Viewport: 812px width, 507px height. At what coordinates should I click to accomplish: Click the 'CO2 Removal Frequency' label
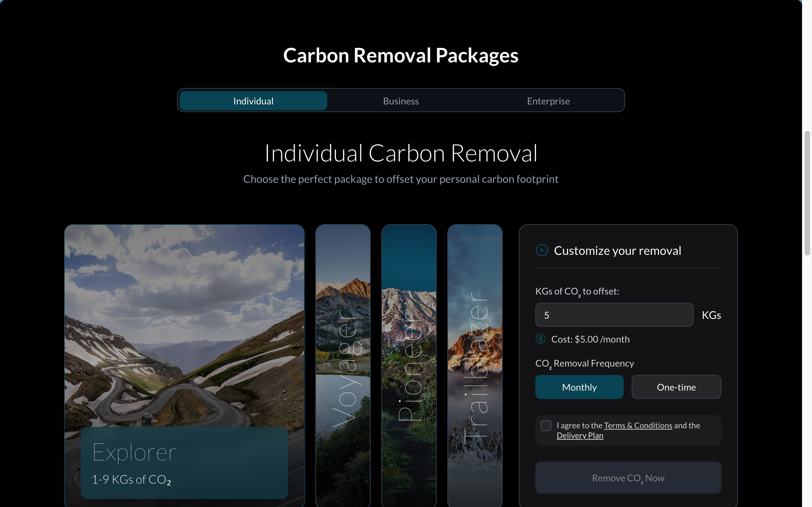(585, 364)
